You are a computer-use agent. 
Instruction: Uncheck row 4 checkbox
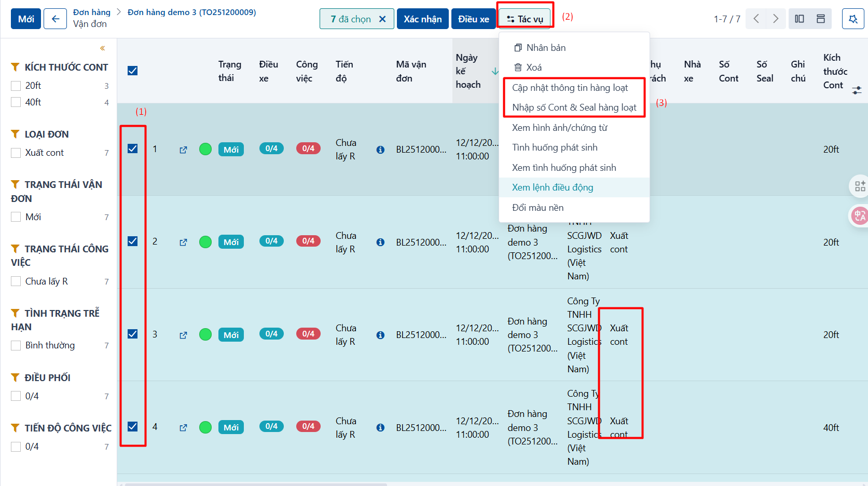133,426
